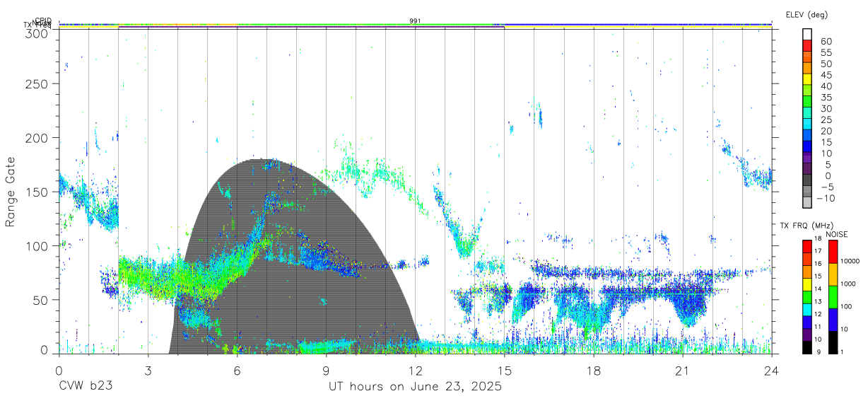The width and height of the screenshot is (868, 401).
Task: Click the light gray bottom ELEV swatch
Action: (x=808, y=202)
